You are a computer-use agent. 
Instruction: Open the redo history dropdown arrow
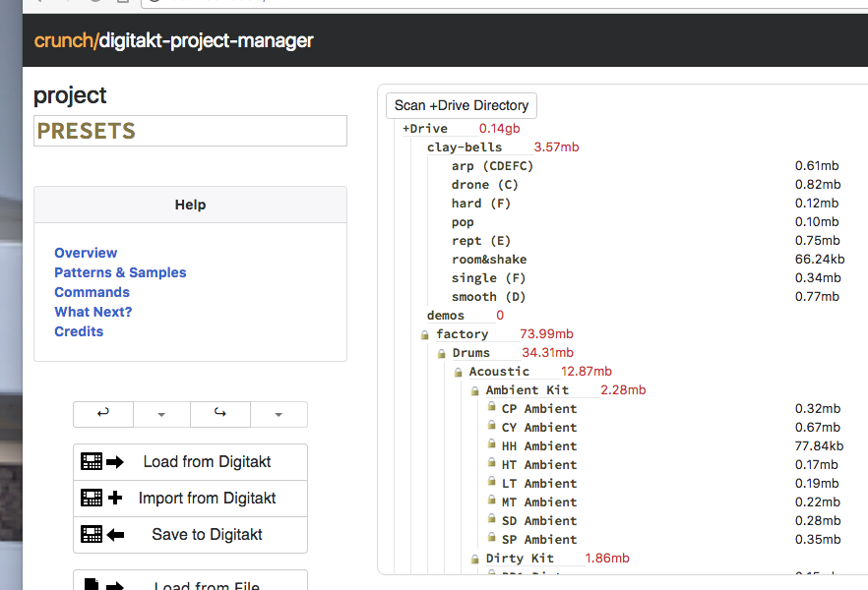pos(279,415)
